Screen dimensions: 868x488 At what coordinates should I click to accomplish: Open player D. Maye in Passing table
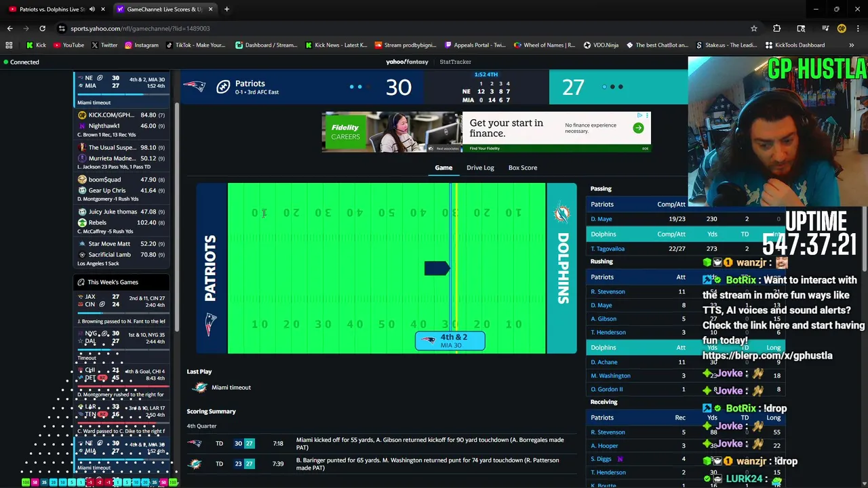point(601,219)
